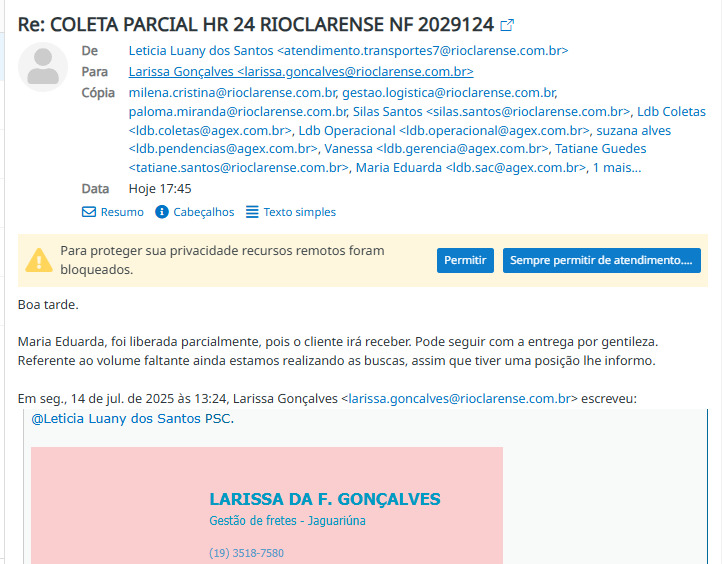Click the yellow privacy warning icon

38,260
